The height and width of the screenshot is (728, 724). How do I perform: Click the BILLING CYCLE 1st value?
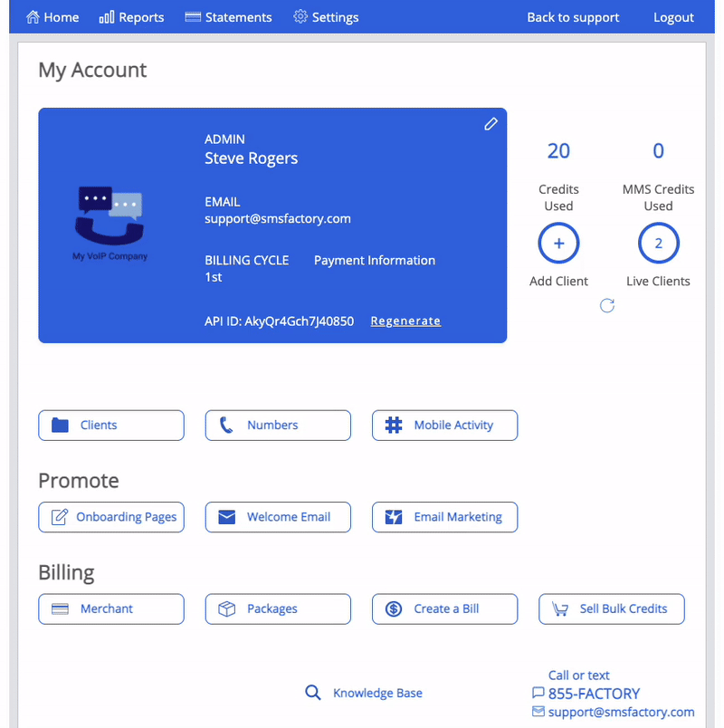click(x=214, y=277)
